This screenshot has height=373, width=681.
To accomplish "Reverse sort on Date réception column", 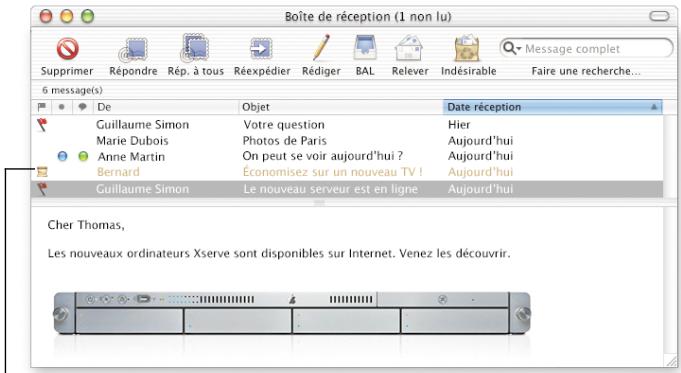I will click(x=552, y=107).
